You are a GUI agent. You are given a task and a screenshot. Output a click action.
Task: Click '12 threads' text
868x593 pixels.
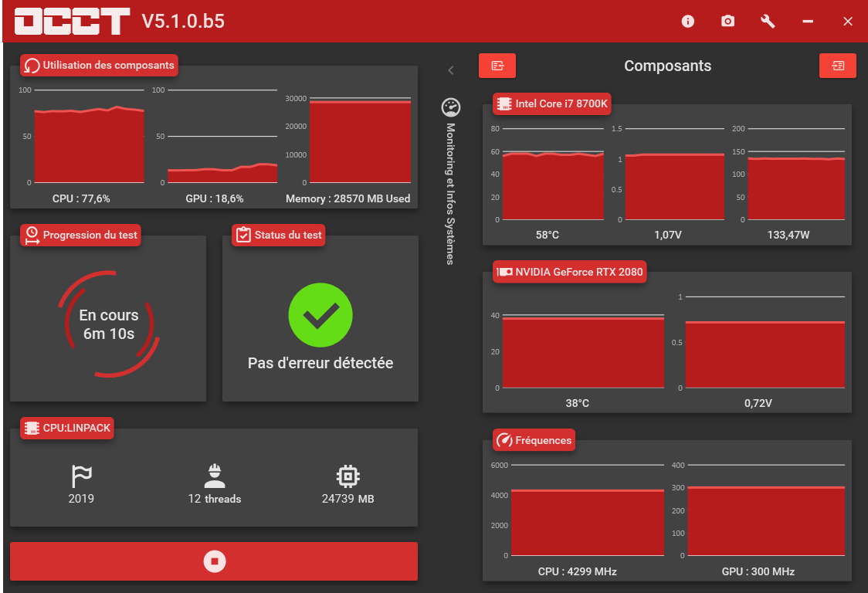point(214,498)
